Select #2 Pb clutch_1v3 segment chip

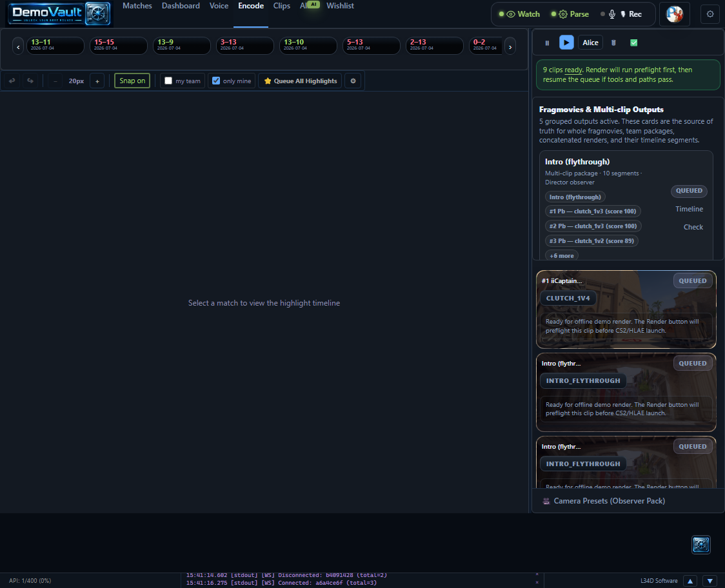click(x=593, y=226)
